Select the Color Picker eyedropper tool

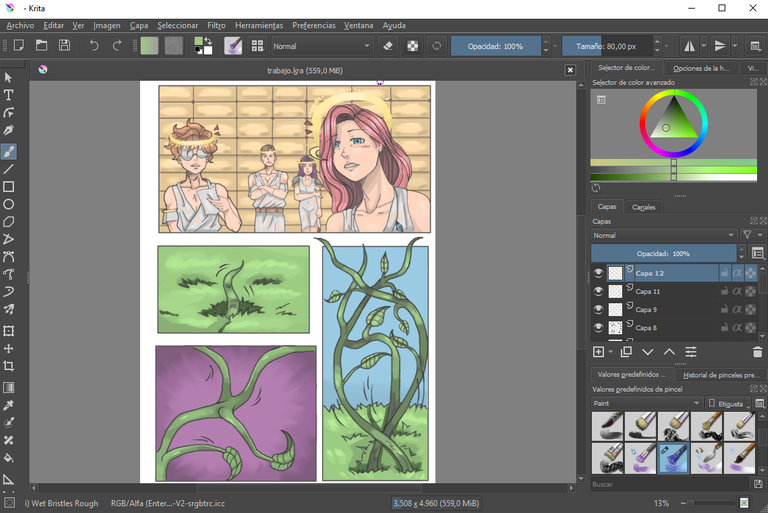pyautogui.click(x=8, y=405)
